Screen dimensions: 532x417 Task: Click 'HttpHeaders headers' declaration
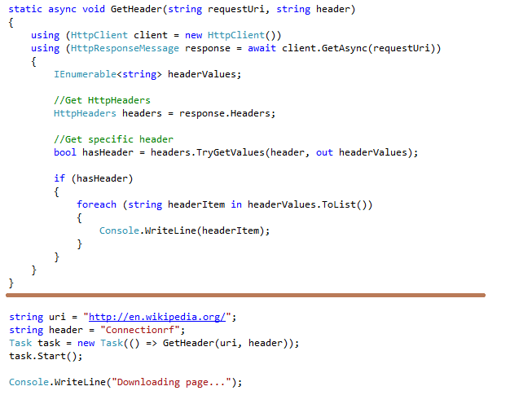tap(108, 113)
